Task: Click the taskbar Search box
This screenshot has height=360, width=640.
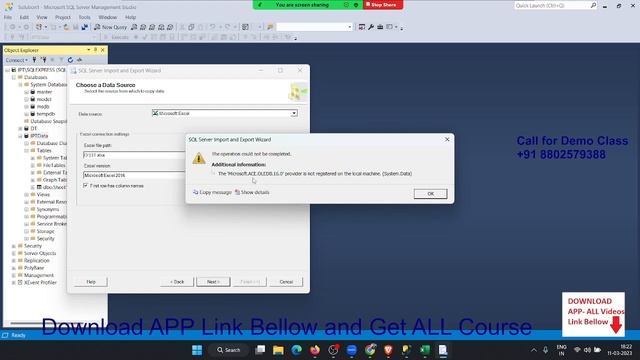Action: [229, 350]
